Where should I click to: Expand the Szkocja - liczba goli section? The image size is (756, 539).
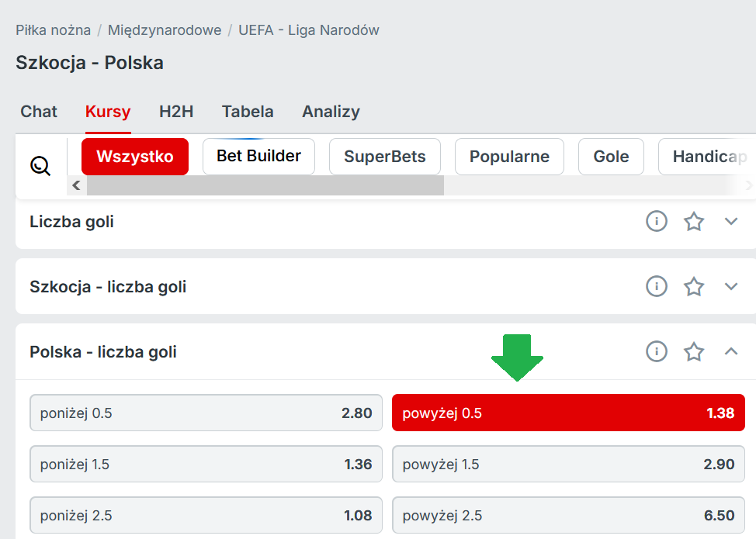[x=731, y=287]
